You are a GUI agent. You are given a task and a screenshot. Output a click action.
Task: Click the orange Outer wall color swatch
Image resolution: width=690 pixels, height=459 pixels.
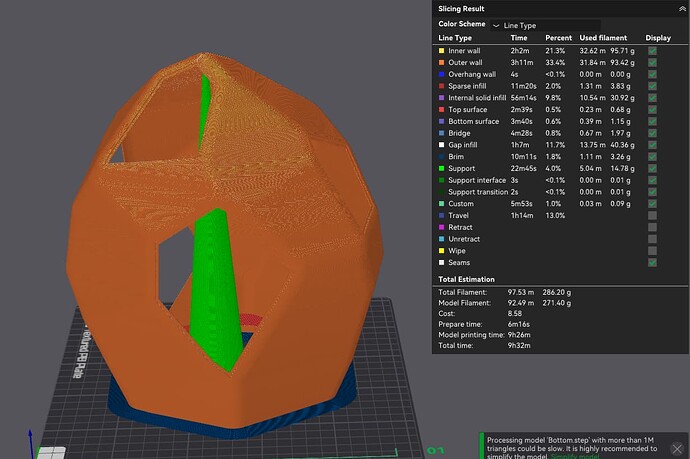[441, 62]
